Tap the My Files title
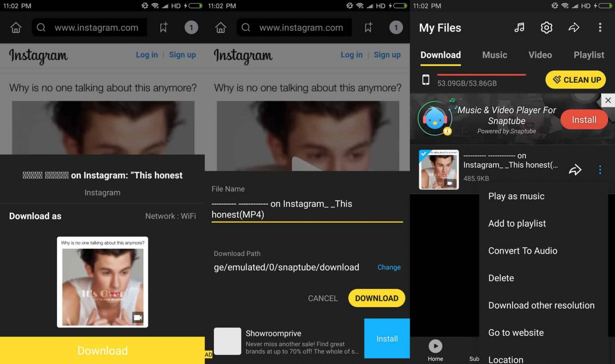Image resolution: width=615 pixels, height=364 pixels. pos(440,28)
